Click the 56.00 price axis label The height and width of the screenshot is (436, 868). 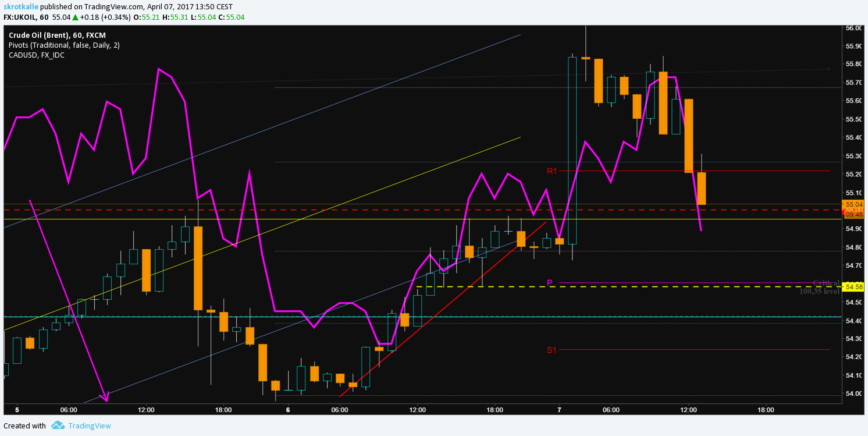coord(853,28)
